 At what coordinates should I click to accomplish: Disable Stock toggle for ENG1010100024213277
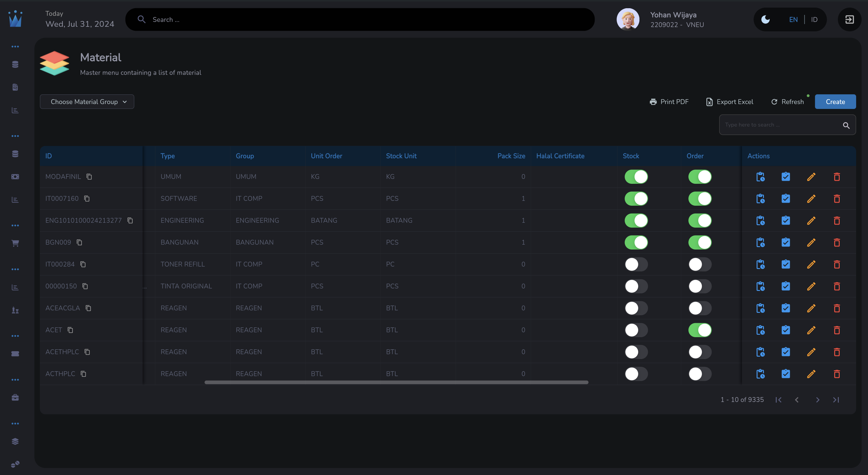[x=636, y=220]
